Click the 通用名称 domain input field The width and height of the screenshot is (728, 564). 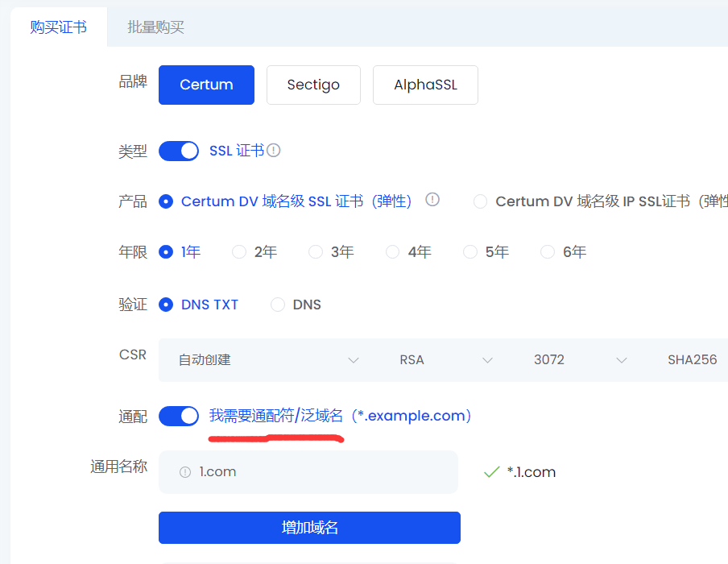click(x=322, y=472)
